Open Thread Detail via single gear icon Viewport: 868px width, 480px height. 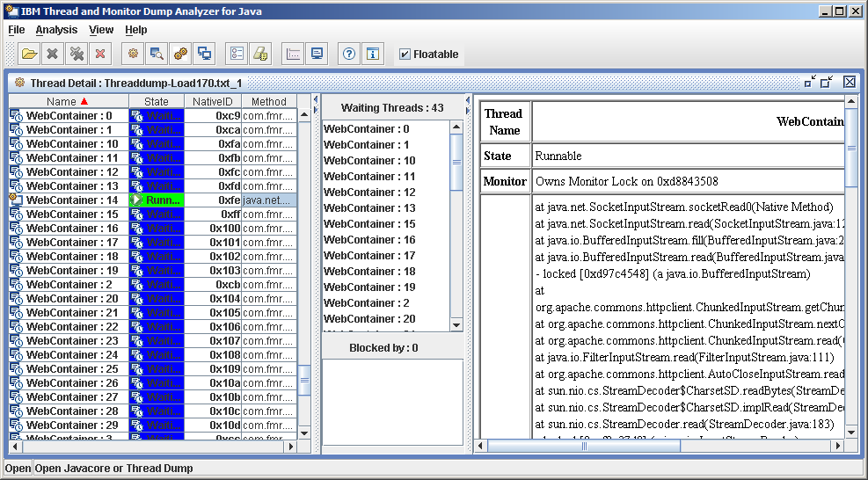coord(133,54)
